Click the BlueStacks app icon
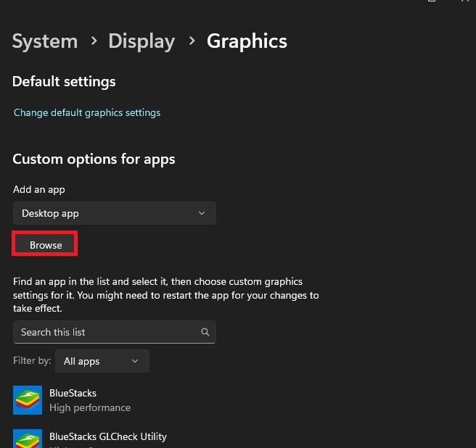The width and height of the screenshot is (476, 448). coord(27,399)
